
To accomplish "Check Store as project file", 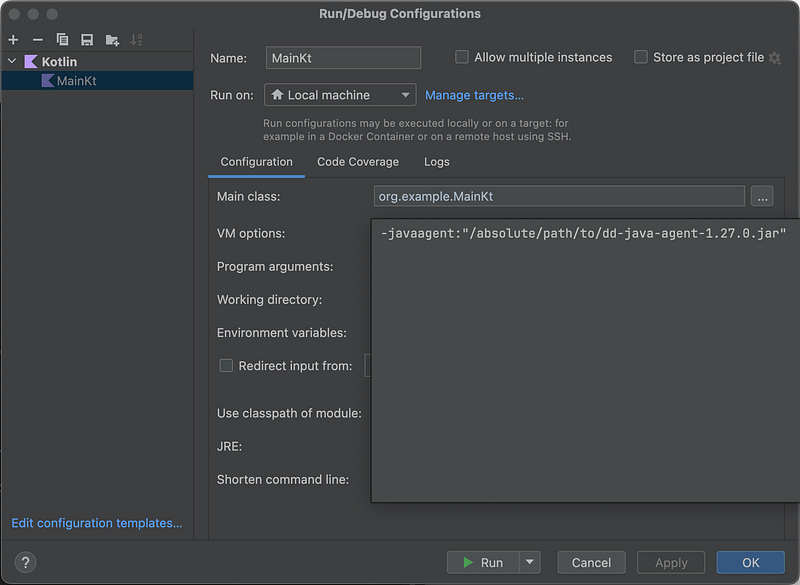I will (x=641, y=57).
